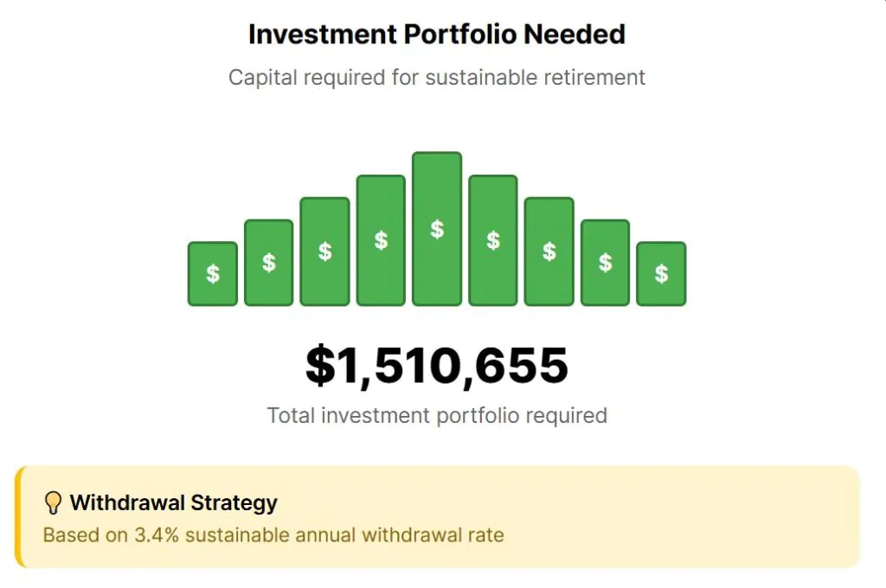Click the yellow accent stripe on the note's left edge

(x=18, y=517)
